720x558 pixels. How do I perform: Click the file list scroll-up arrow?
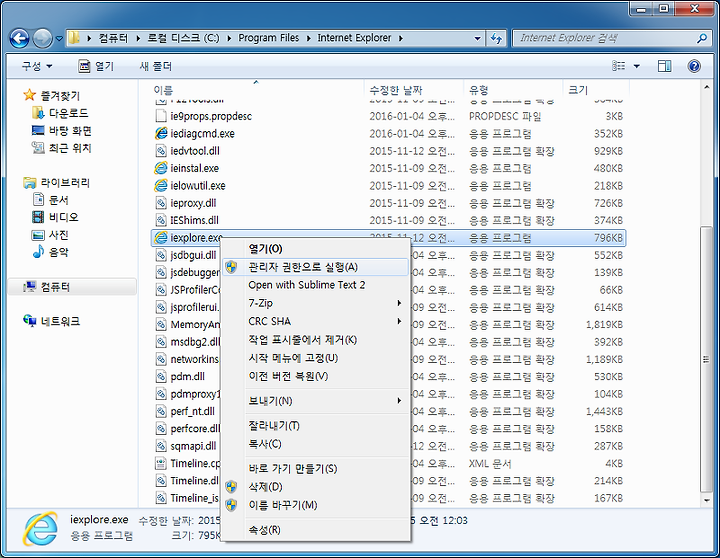(706, 87)
